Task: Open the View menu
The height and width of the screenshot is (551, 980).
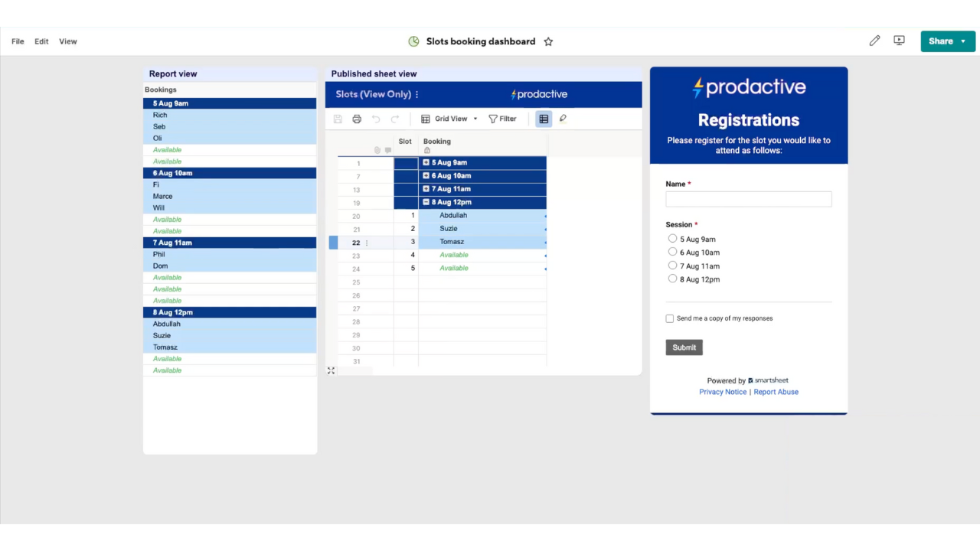Action: (68, 41)
